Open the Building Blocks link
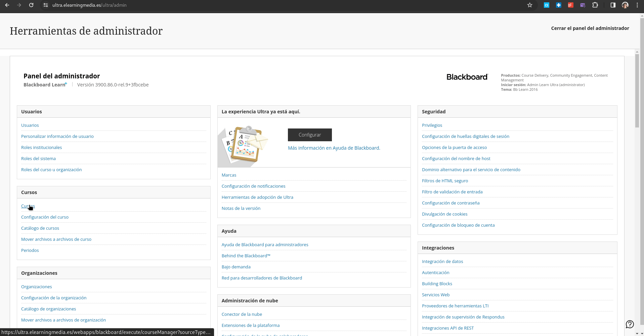This screenshot has width=644, height=336. pos(437,284)
